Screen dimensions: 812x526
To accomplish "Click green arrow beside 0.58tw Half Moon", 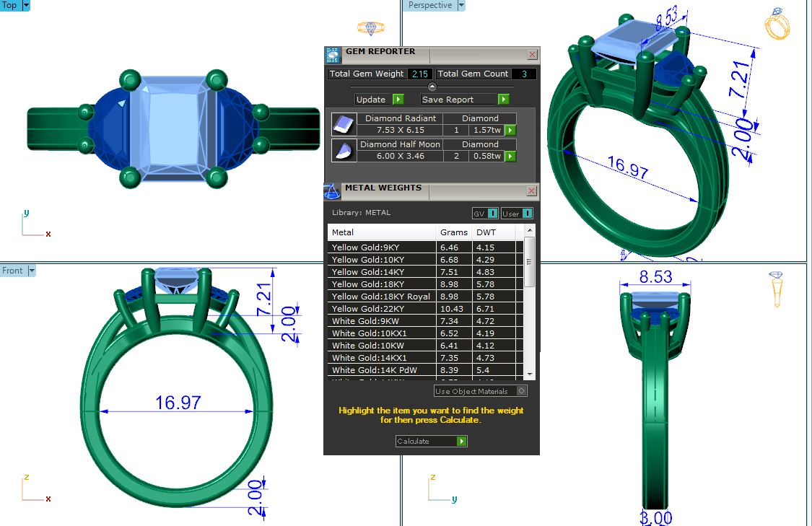I will pyautogui.click(x=510, y=156).
